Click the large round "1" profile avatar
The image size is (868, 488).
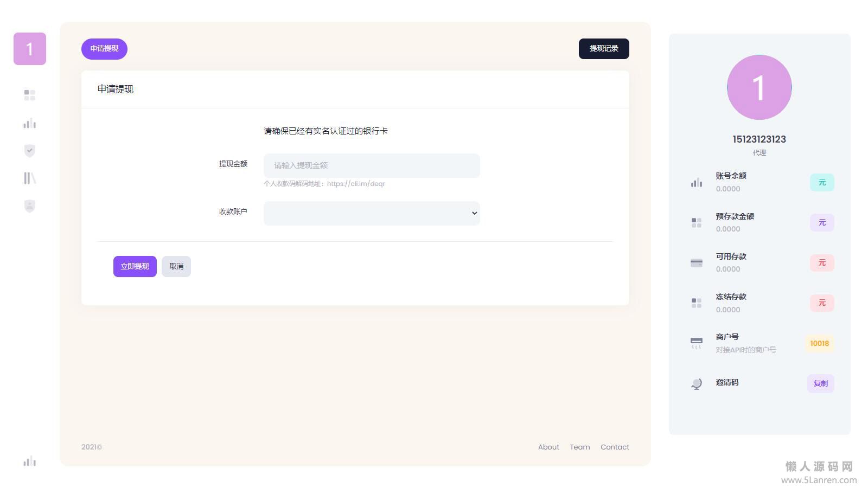759,87
